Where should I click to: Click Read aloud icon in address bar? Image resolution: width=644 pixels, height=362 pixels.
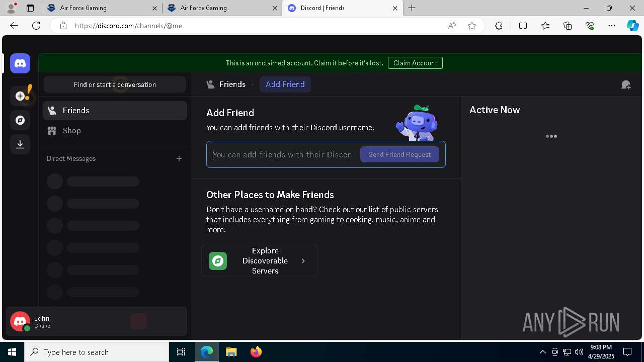(452, 26)
